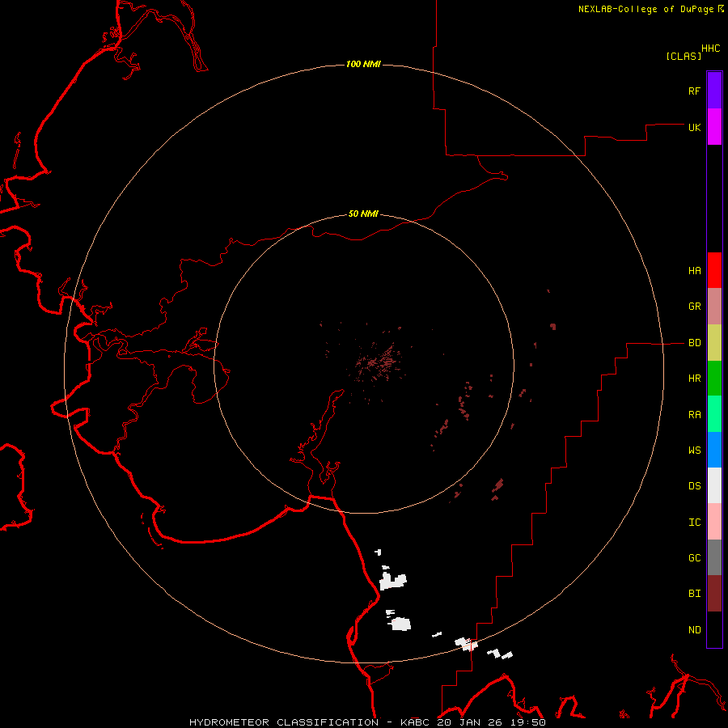
Task: Click the "HR" legend label
Action: [x=694, y=379]
